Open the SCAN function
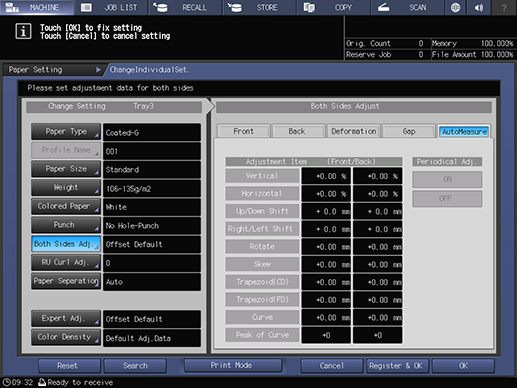The height and width of the screenshot is (388, 517). pos(408,7)
